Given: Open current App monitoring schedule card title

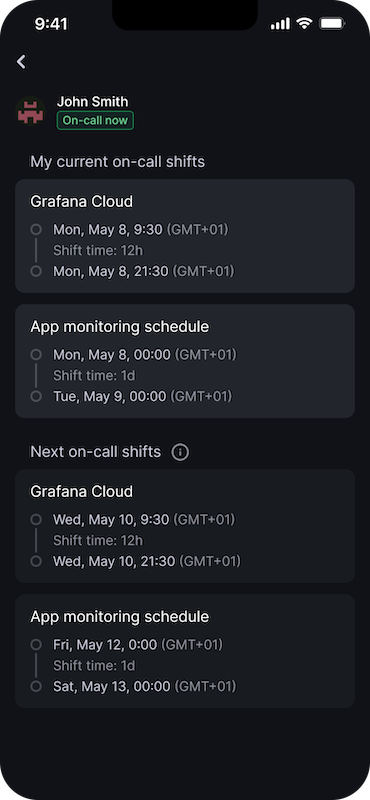Looking at the screenshot, I should click(120, 327).
